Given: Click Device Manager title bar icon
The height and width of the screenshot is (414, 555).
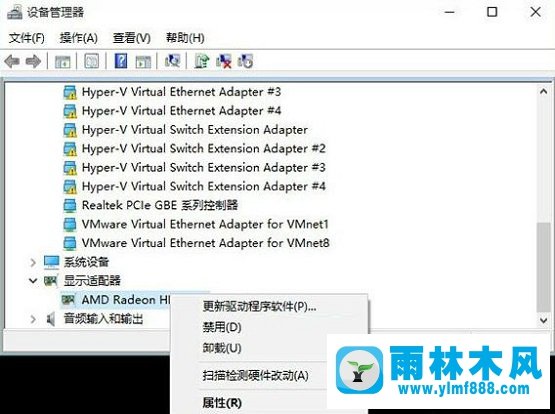Looking at the screenshot, I should tap(15, 12).
